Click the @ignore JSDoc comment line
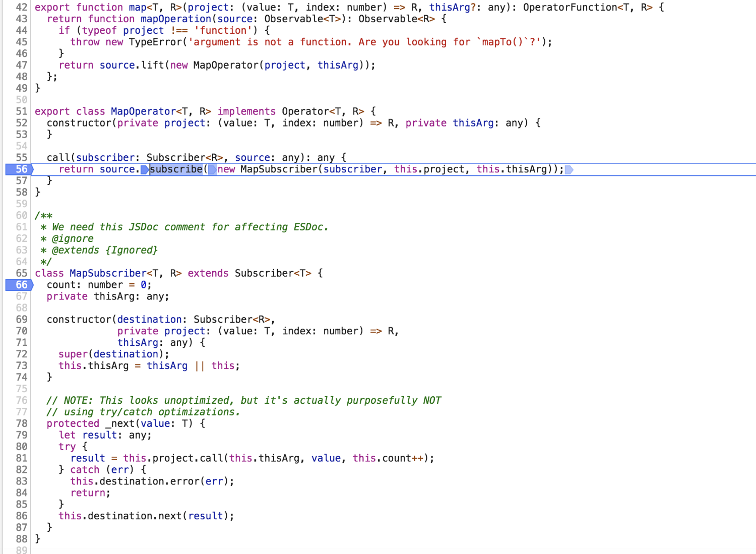The height and width of the screenshot is (554, 756). click(74, 238)
